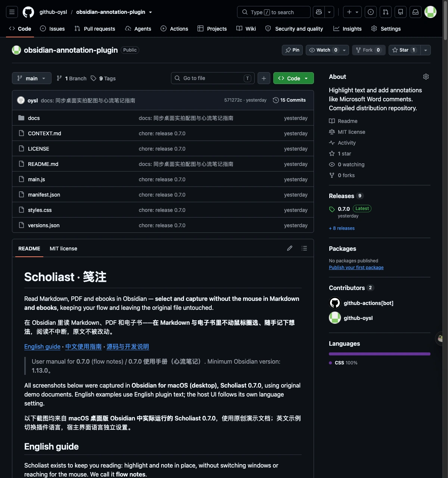
Task: Switch to the Pull requests tab
Action: click(95, 29)
